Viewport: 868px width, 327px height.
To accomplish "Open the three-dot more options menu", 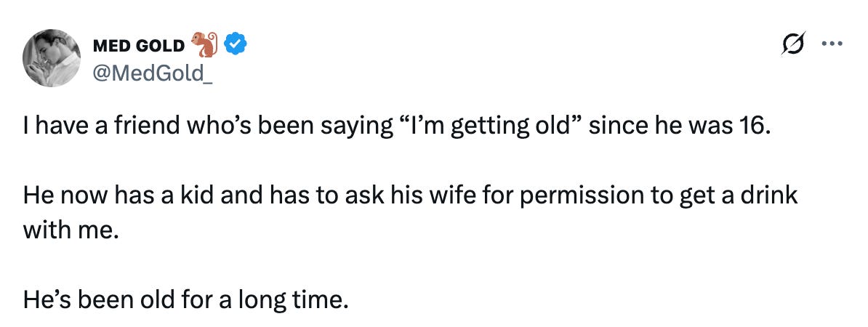I will pyautogui.click(x=832, y=44).
